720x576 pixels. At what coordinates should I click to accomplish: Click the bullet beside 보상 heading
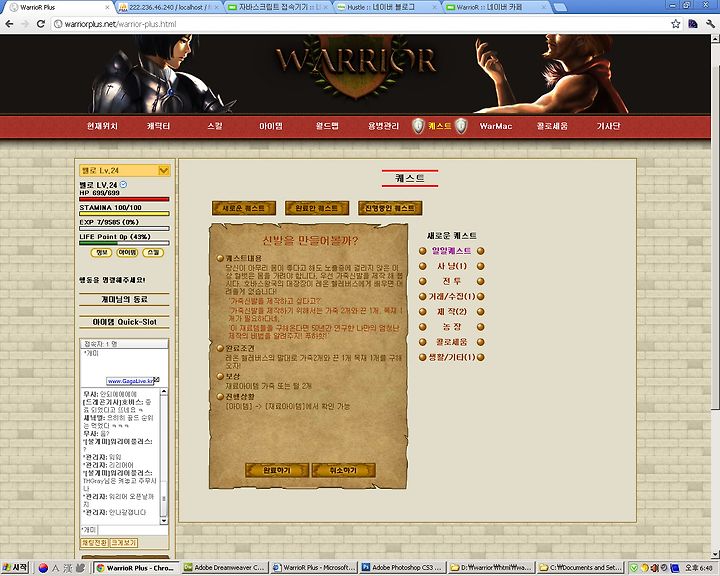[x=220, y=376]
